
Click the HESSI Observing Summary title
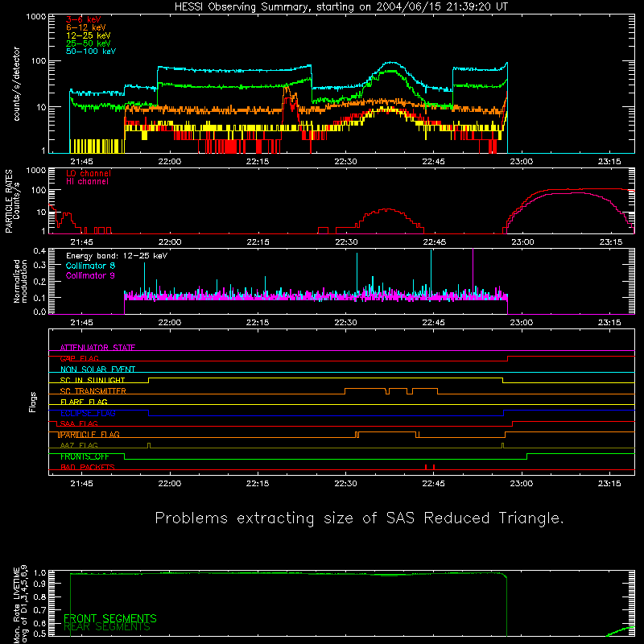[x=341, y=6]
